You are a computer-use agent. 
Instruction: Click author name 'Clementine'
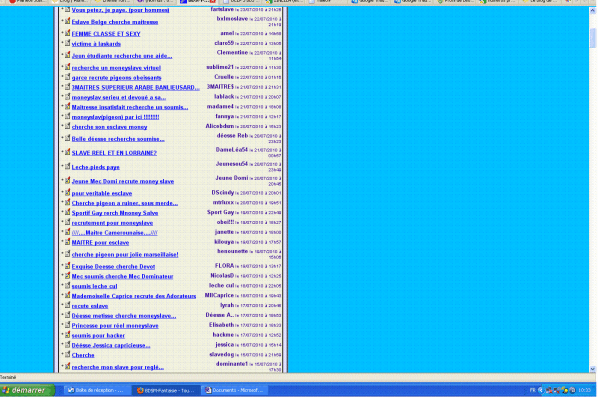coord(232,53)
